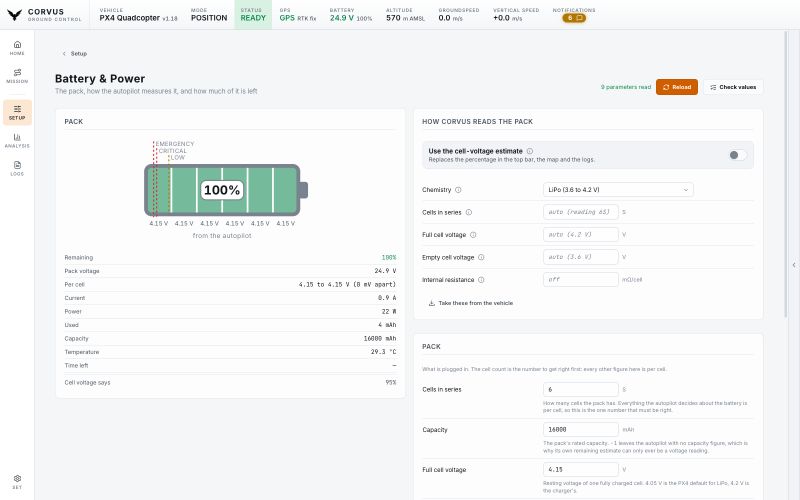Toggle Use the cell-voltage estimate switch
800x500 pixels.
tap(737, 155)
